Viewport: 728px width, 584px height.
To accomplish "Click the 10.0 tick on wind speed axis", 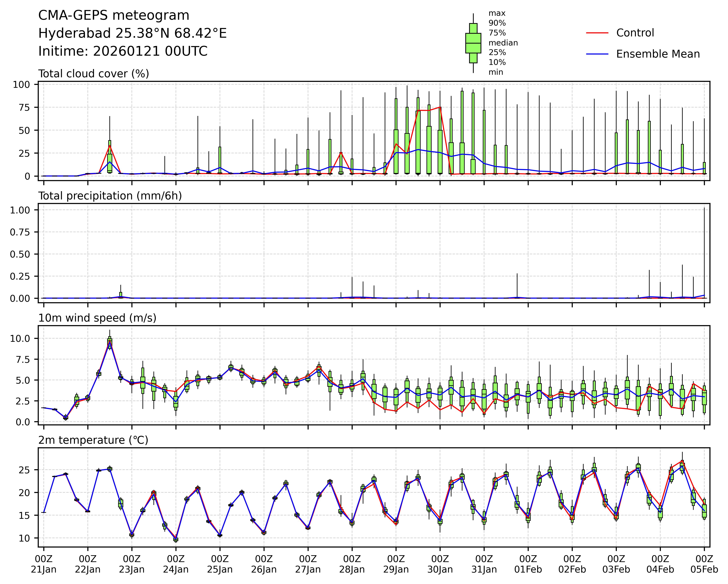I will (20, 338).
